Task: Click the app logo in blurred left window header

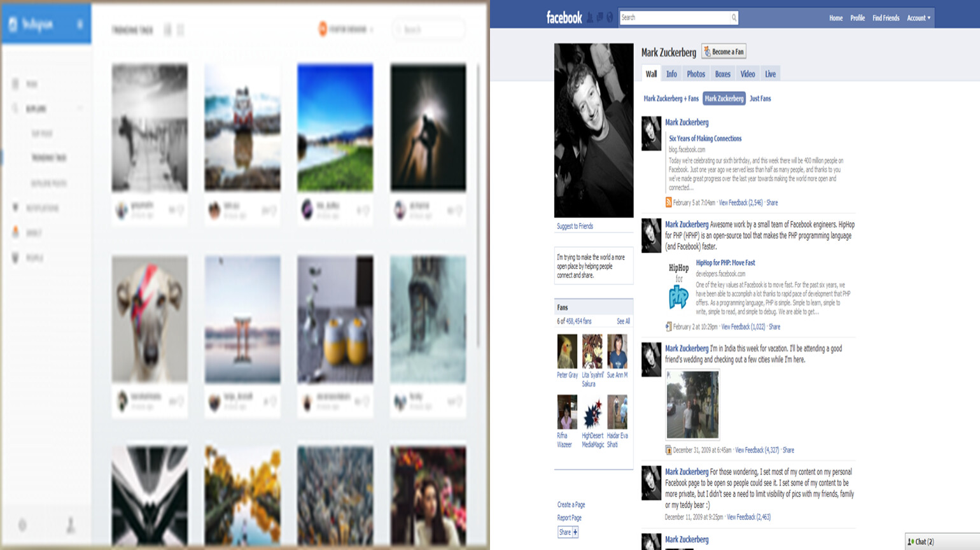Action: pos(13,24)
